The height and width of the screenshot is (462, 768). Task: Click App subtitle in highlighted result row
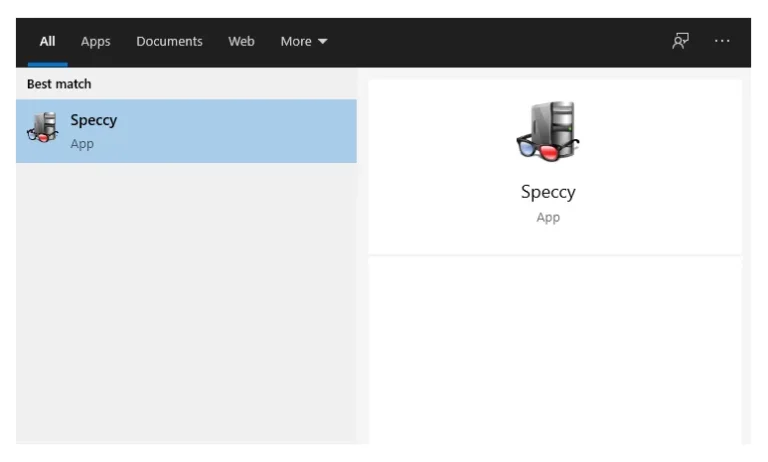(x=82, y=144)
